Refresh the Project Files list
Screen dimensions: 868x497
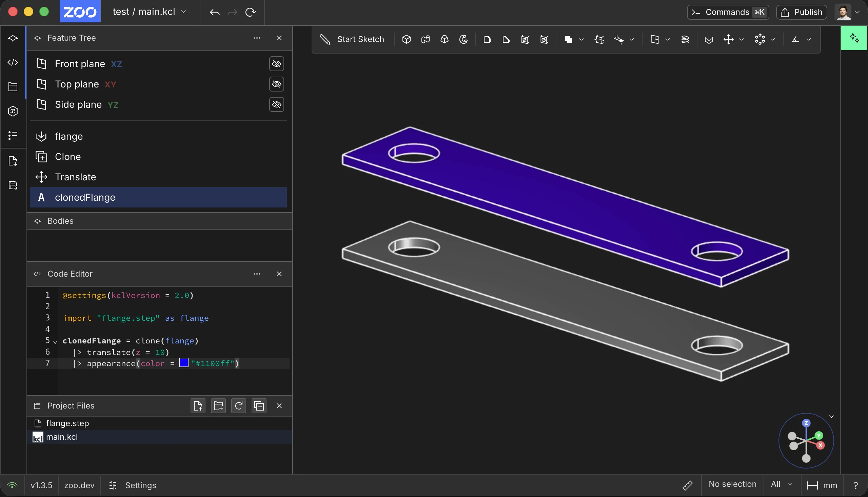click(239, 406)
